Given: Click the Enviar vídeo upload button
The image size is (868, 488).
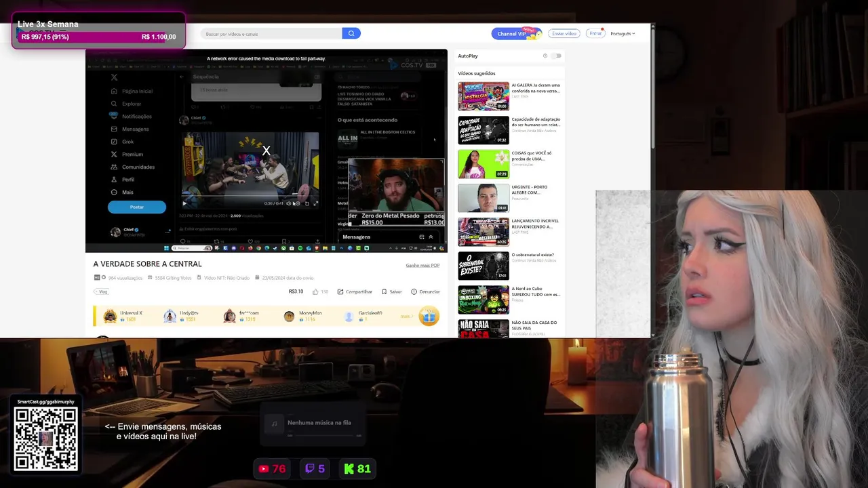Looking at the screenshot, I should [x=564, y=33].
